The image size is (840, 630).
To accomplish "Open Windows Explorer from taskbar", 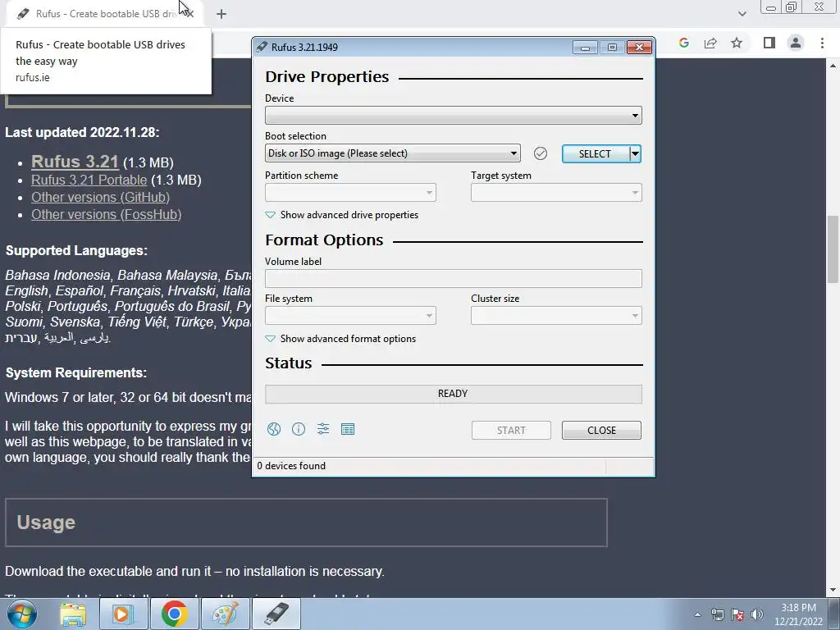I will 73,614.
